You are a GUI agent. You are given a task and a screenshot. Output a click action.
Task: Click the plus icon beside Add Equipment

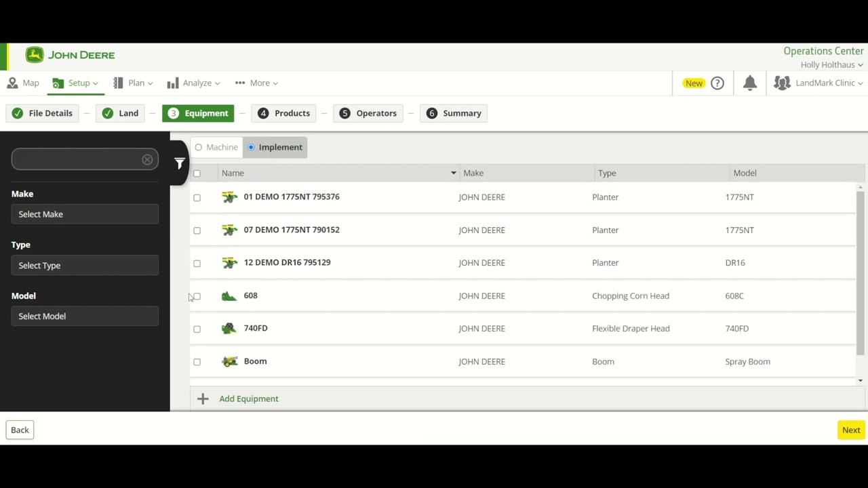[203, 399]
